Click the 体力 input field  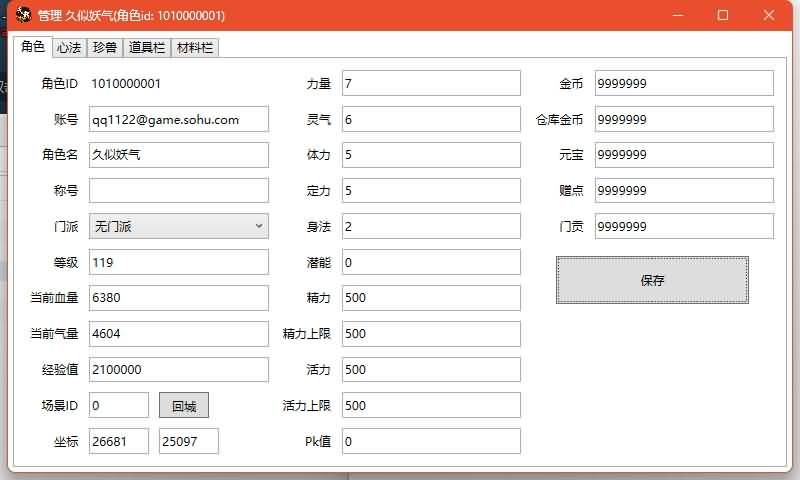point(431,155)
